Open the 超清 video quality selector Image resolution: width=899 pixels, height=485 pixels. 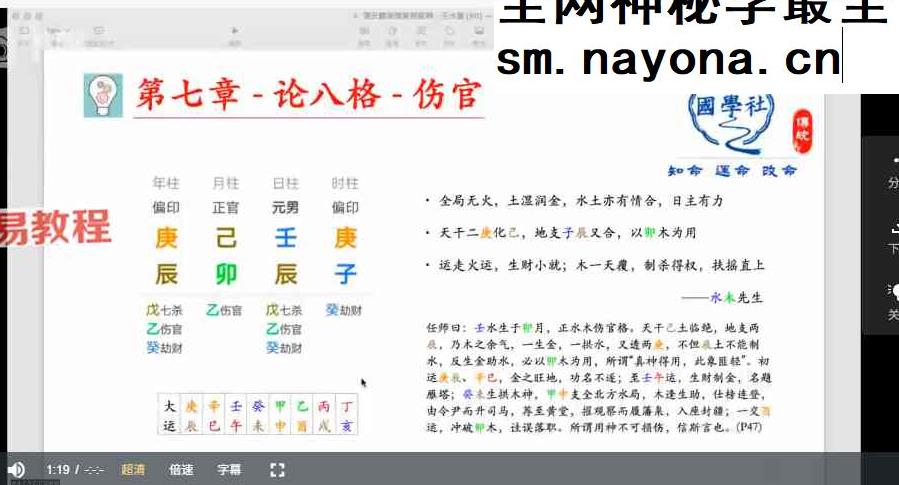[132, 470]
